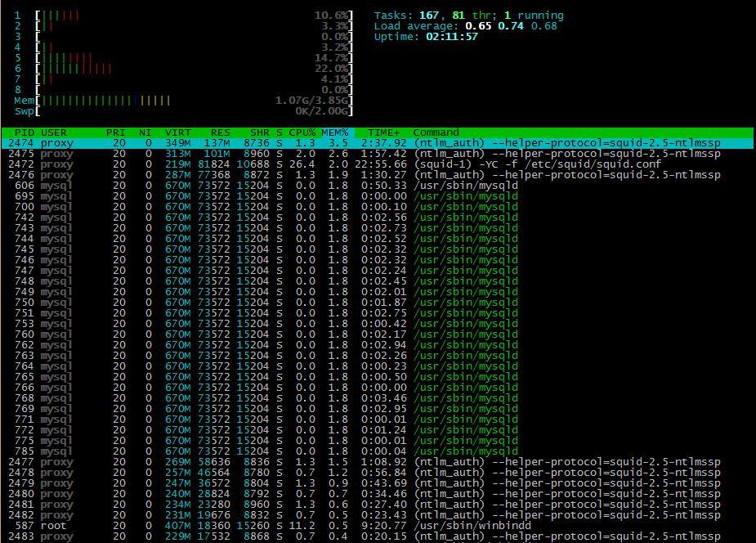Click the CPU 1 usage meter

(x=184, y=16)
